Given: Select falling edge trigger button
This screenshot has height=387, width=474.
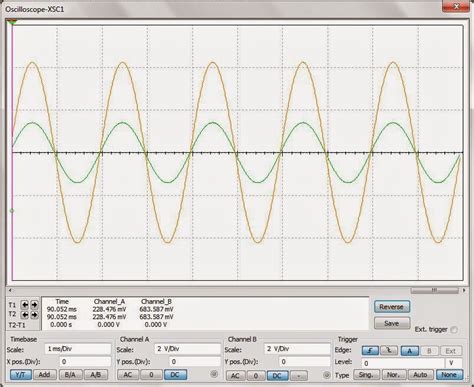Looking at the screenshot, I should click(389, 351).
